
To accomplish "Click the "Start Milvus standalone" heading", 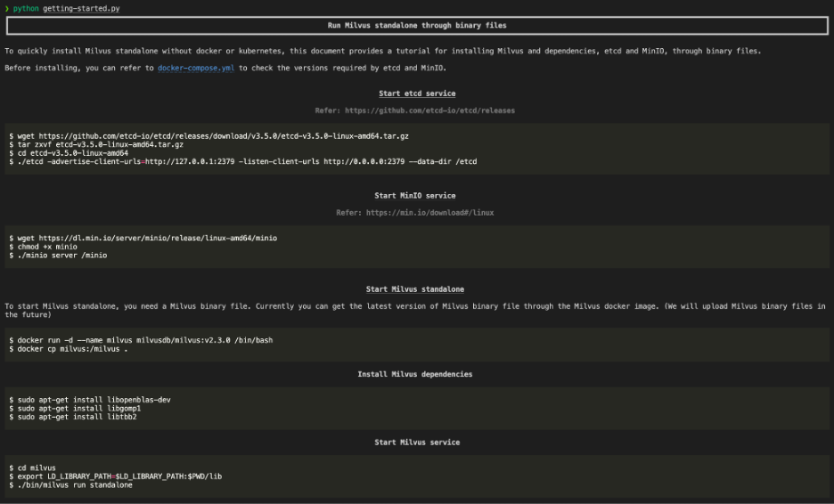I will 415,289.
